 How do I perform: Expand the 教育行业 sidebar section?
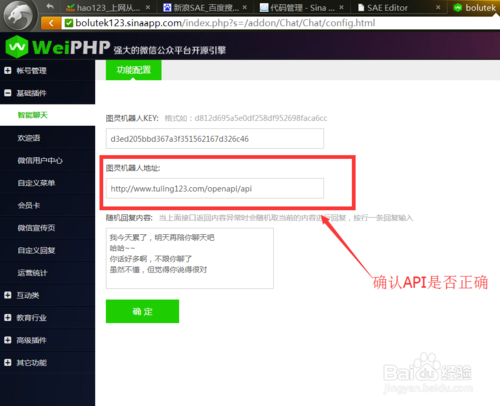click(47, 318)
